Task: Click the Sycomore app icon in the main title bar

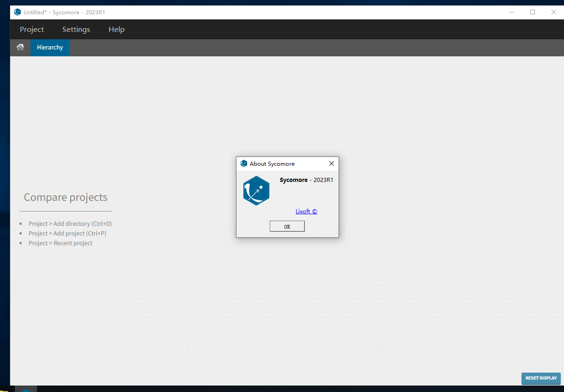Action: click(18, 12)
